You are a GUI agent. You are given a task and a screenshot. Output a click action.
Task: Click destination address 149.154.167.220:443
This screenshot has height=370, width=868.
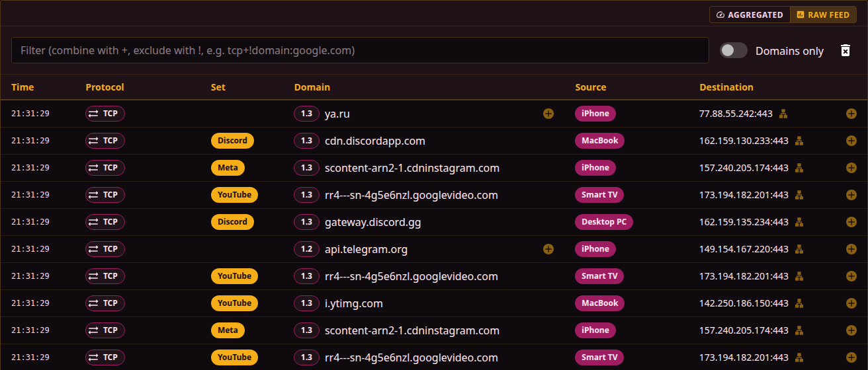coord(744,249)
